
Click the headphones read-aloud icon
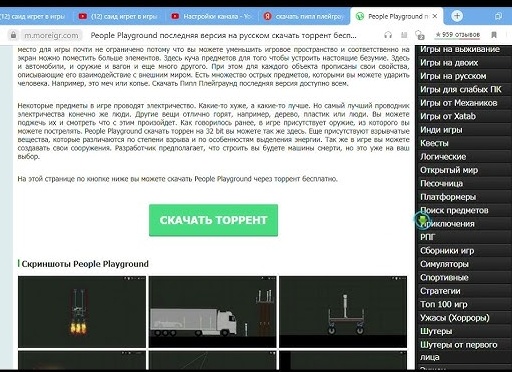388,35
